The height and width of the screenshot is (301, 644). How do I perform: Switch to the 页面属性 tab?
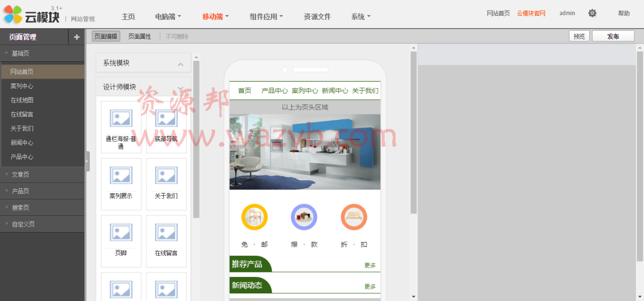click(140, 37)
